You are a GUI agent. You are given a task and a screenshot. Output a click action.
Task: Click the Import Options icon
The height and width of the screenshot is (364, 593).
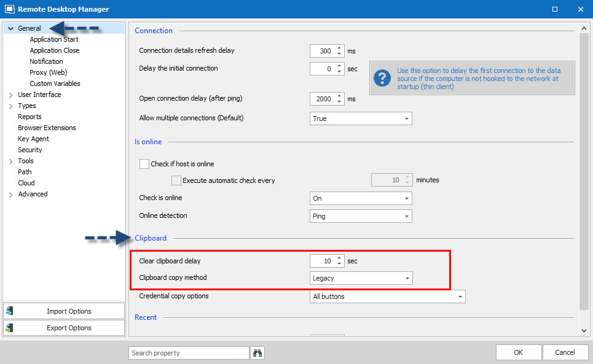point(10,311)
